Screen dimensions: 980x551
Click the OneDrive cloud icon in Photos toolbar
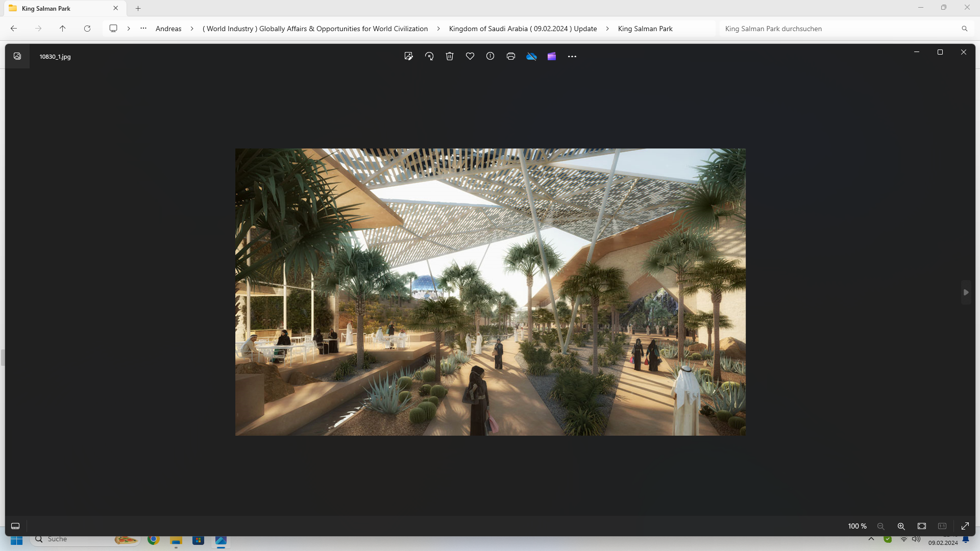click(531, 56)
